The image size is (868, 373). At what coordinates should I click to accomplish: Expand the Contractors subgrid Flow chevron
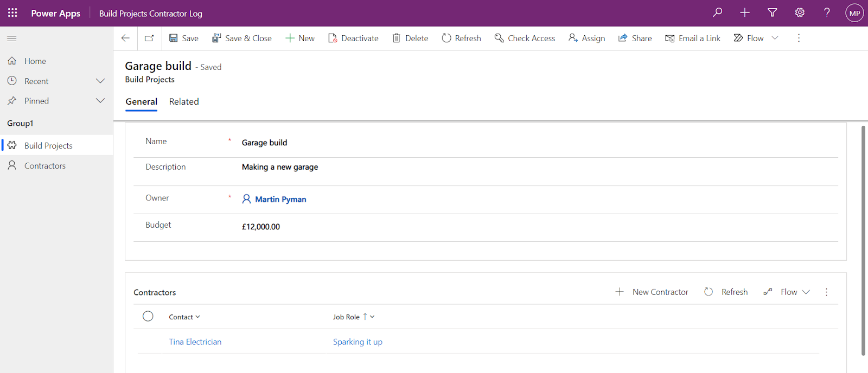[x=806, y=292]
